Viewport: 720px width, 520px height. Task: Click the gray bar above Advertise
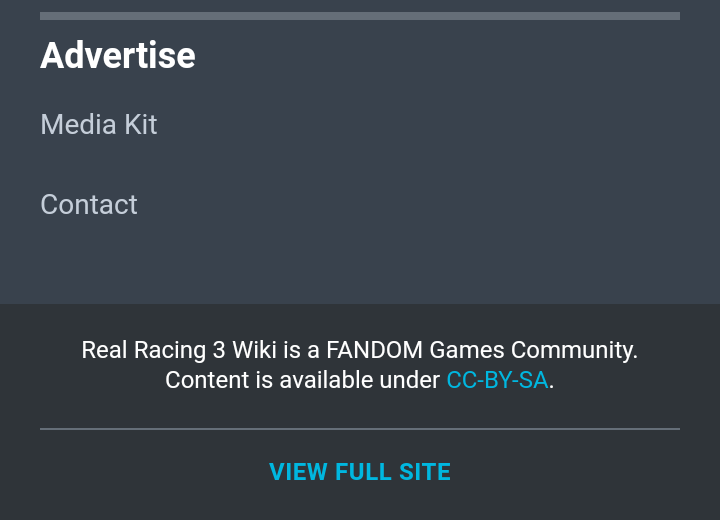(x=360, y=16)
